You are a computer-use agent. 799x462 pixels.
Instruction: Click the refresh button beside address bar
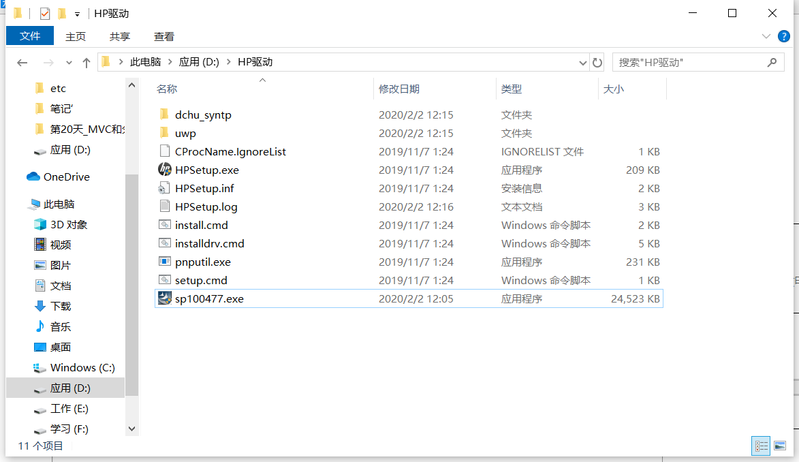[597, 62]
